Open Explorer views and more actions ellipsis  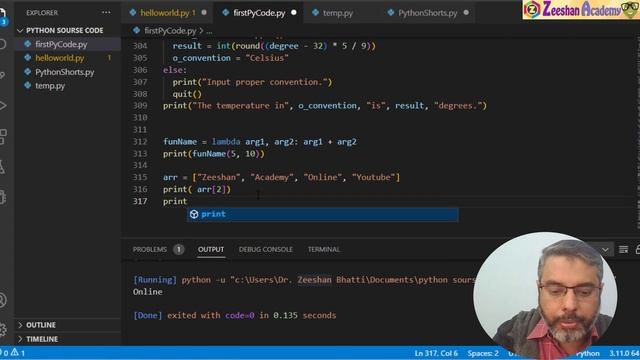pos(106,13)
